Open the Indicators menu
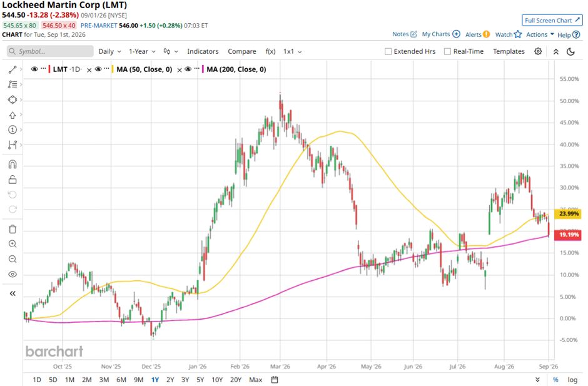Image resolution: width=588 pixels, height=386 pixels. click(203, 51)
